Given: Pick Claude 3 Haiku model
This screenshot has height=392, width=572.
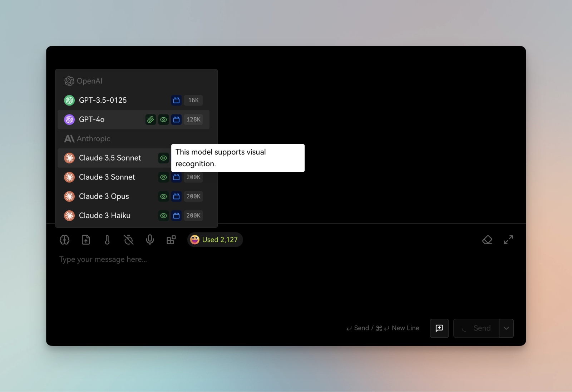Looking at the screenshot, I should pos(133,216).
